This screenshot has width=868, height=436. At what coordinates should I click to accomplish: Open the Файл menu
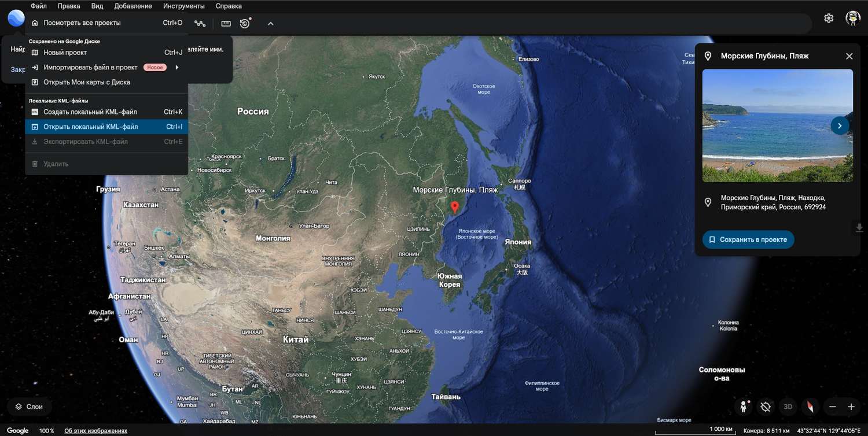tap(39, 6)
